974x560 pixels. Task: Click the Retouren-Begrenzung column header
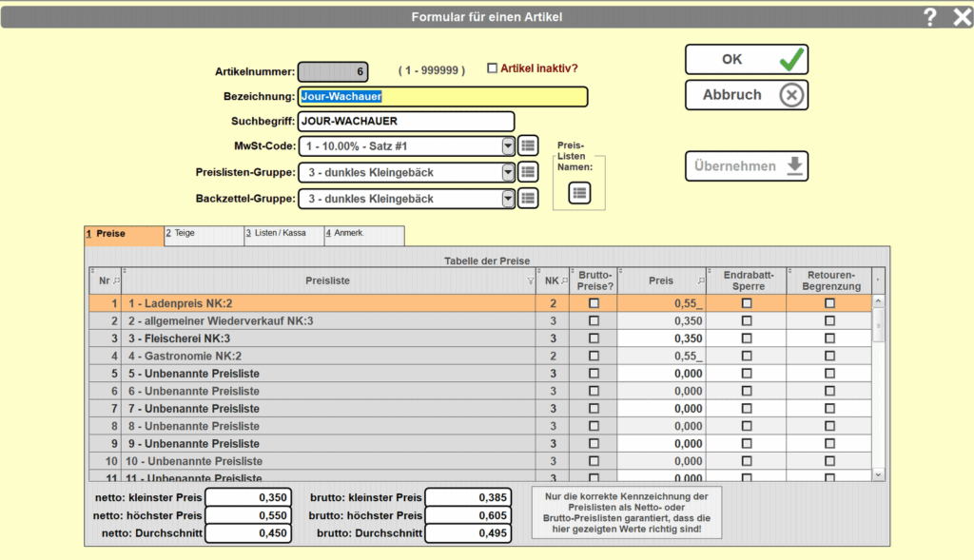(x=829, y=280)
